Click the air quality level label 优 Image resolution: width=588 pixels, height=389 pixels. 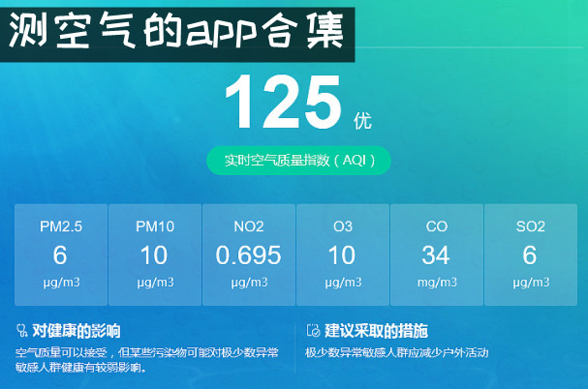click(x=362, y=121)
